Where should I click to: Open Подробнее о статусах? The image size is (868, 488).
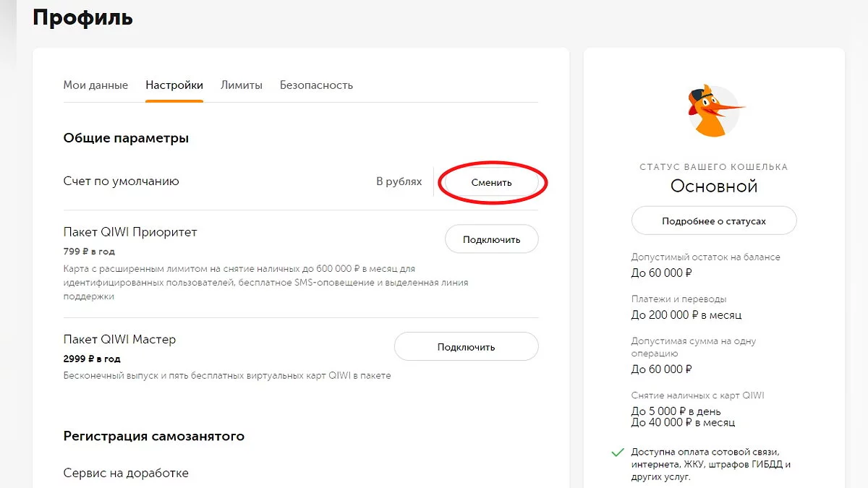click(713, 221)
